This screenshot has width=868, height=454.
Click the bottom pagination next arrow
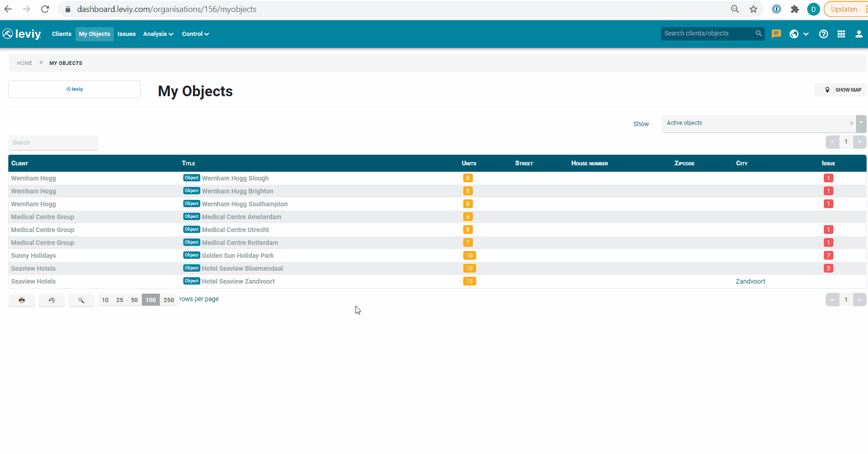[860, 300]
